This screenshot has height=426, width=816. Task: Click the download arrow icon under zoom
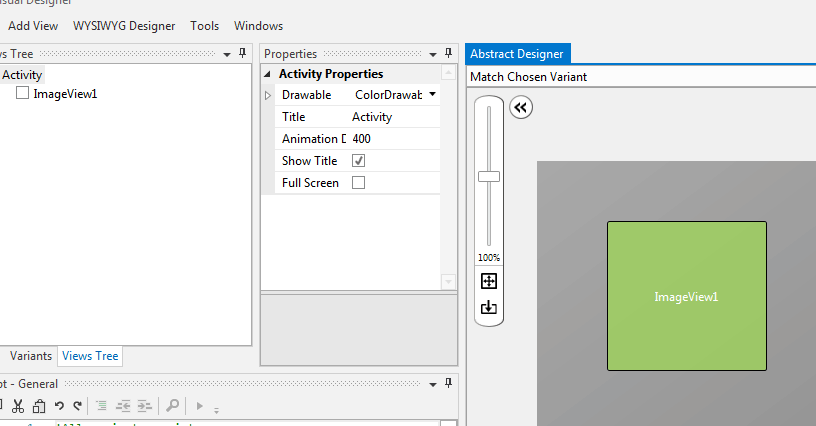point(489,307)
